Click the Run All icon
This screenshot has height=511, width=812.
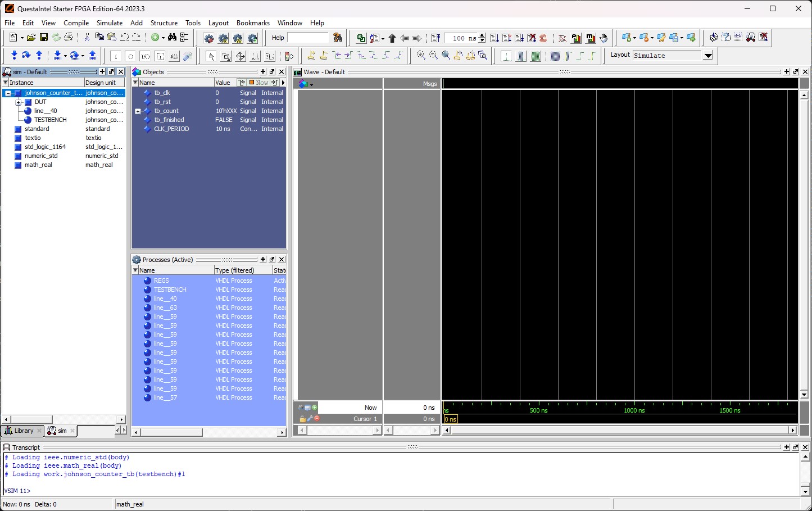coord(519,38)
